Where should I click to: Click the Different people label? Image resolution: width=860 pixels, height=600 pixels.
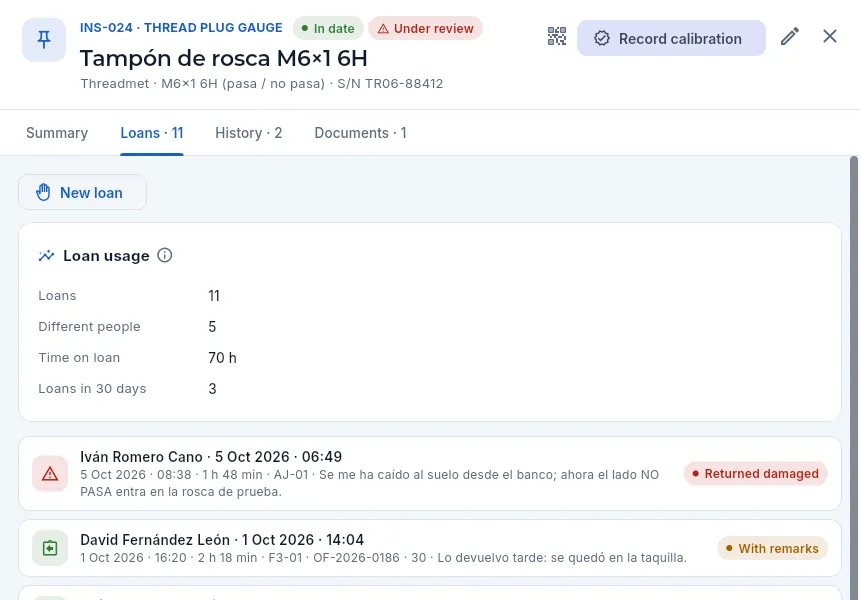point(89,327)
